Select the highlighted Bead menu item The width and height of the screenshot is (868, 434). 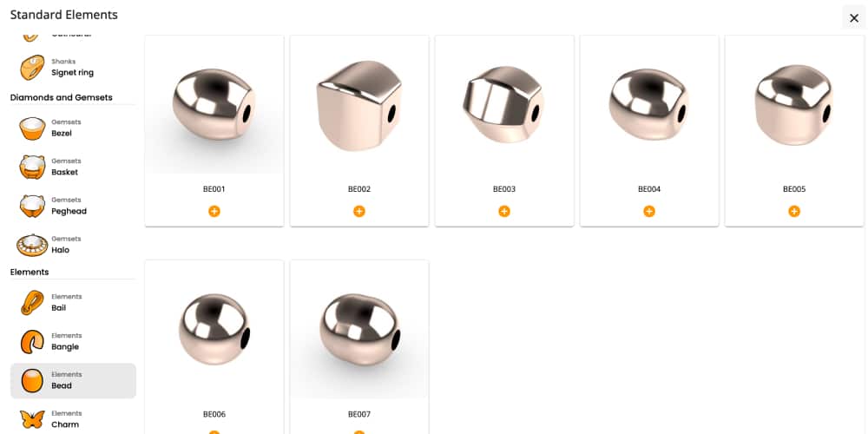coord(73,381)
